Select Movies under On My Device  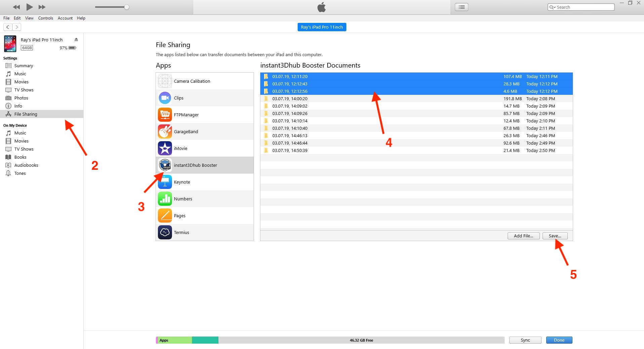[x=42, y=141]
